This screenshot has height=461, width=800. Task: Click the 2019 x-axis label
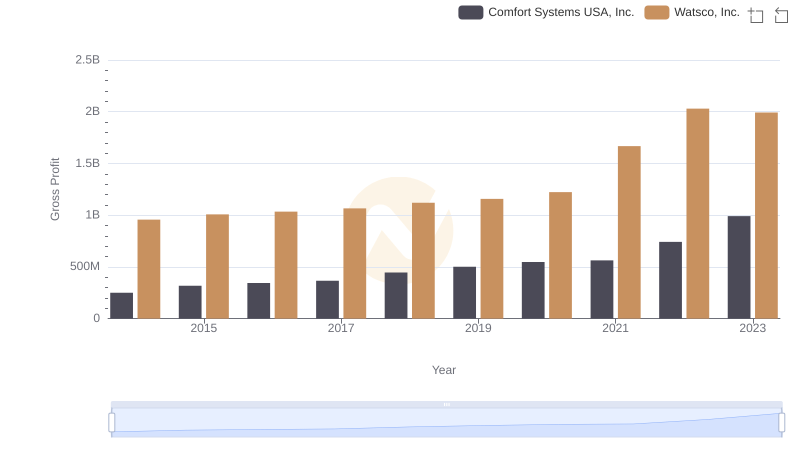point(478,328)
